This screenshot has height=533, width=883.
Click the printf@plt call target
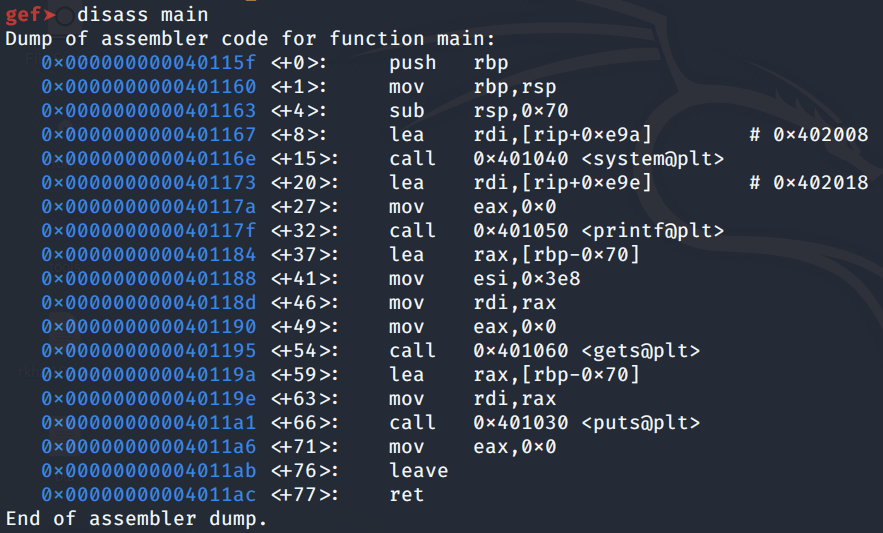coord(598,230)
